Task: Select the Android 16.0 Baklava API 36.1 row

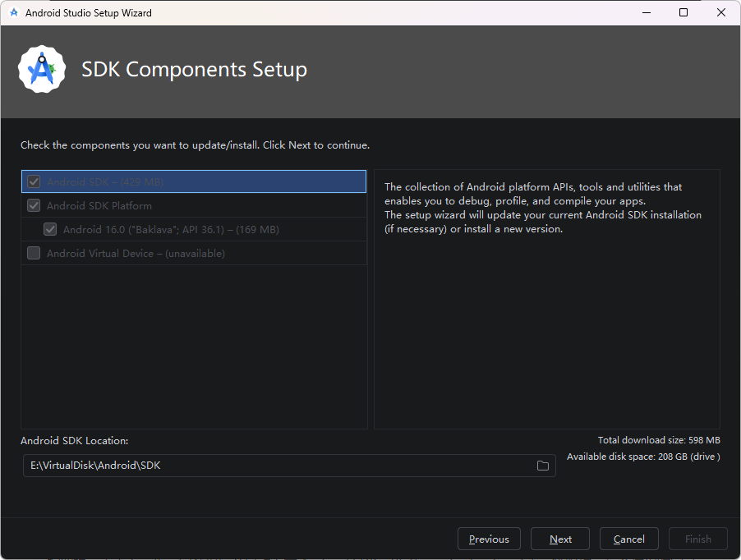Action: pos(194,229)
